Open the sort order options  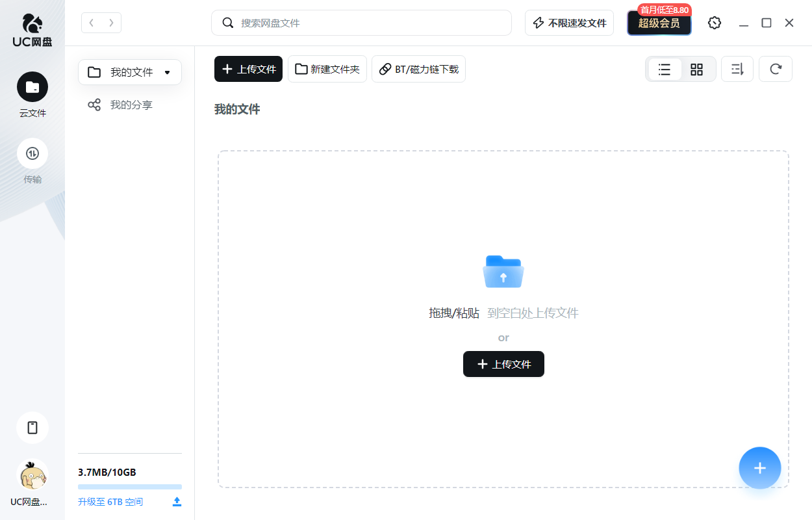point(737,69)
